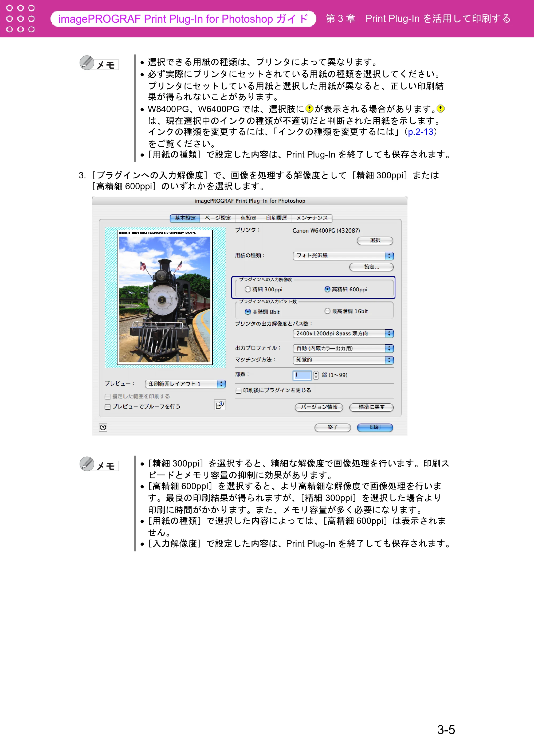Click the 終了 button

coord(332,427)
